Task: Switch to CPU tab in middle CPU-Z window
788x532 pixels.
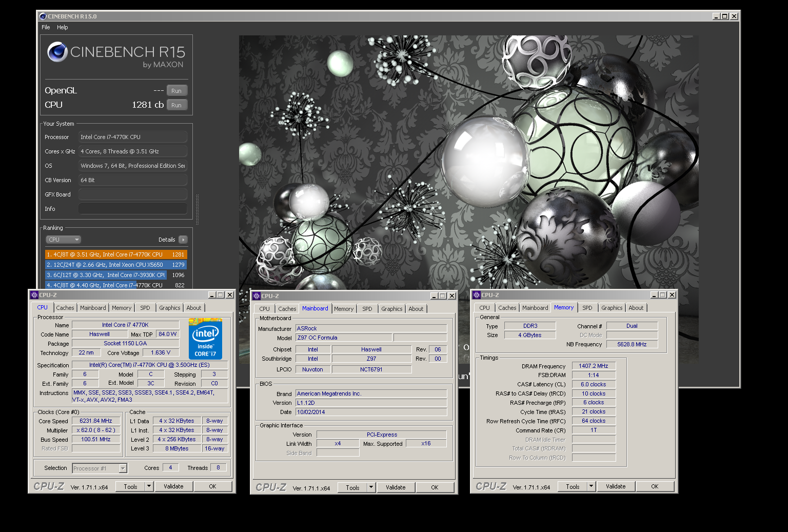Action: point(265,309)
